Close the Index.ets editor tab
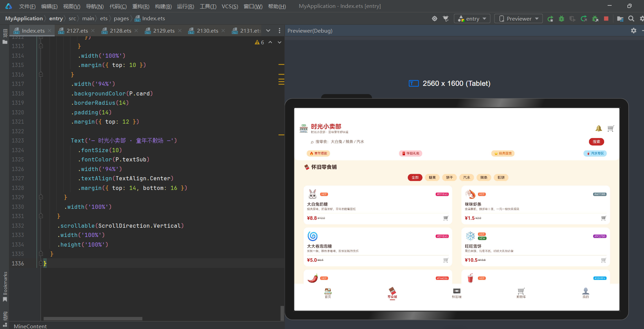This screenshot has height=329, width=644. pyautogui.click(x=50, y=31)
